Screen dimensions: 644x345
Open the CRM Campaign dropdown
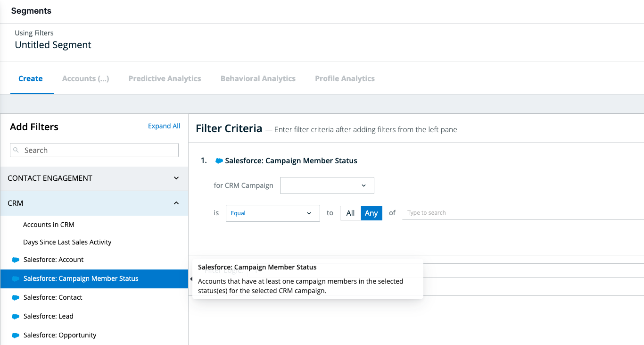(327, 185)
